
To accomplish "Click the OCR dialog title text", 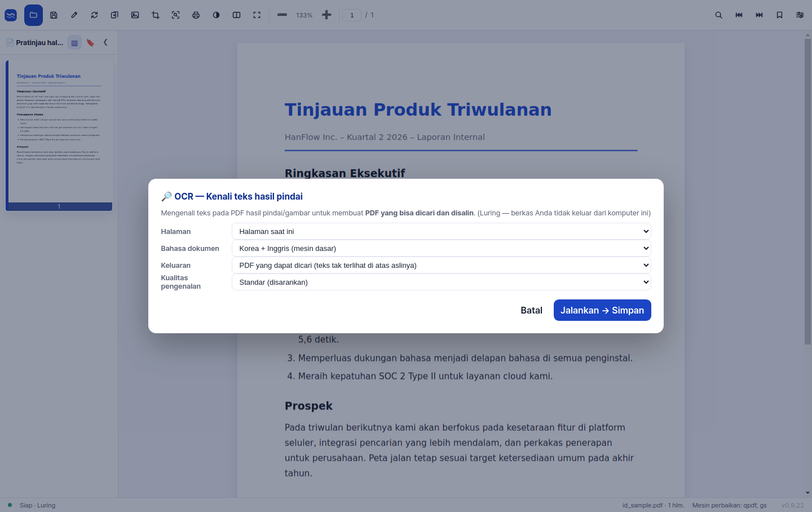I will click(x=232, y=196).
